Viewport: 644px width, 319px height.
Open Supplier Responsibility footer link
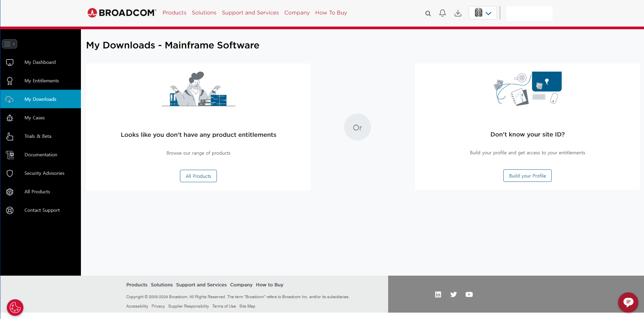pyautogui.click(x=188, y=306)
